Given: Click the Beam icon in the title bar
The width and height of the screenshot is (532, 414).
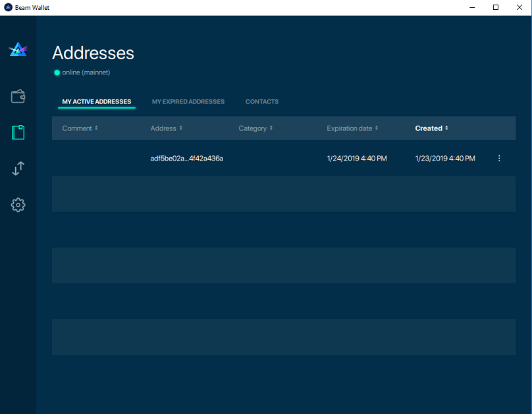Looking at the screenshot, I should 8,7.
